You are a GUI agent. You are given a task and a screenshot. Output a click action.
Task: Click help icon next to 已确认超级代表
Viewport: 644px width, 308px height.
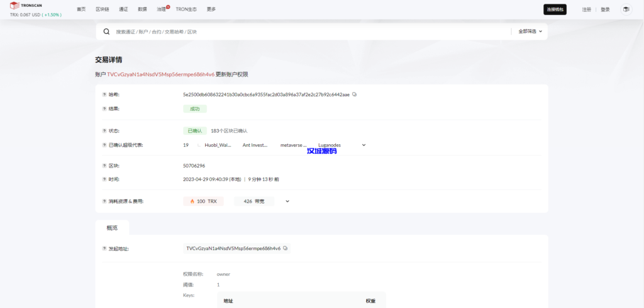[x=104, y=145]
